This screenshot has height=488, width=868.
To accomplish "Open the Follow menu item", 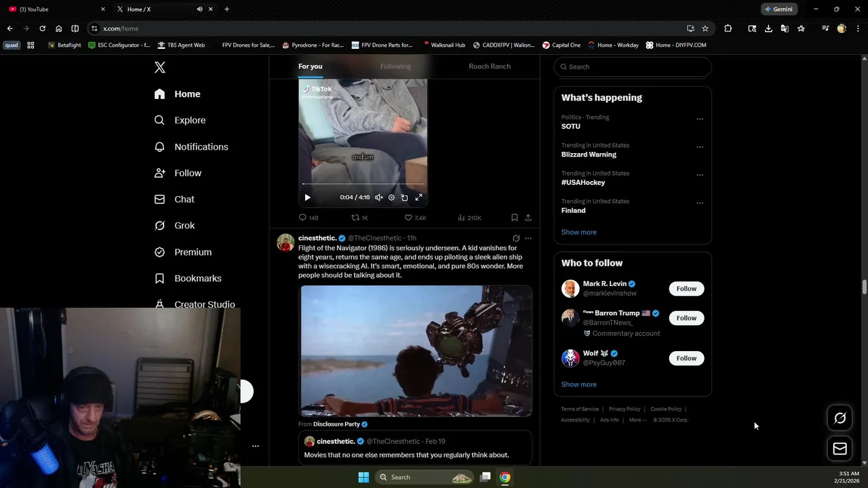I will coord(178,173).
